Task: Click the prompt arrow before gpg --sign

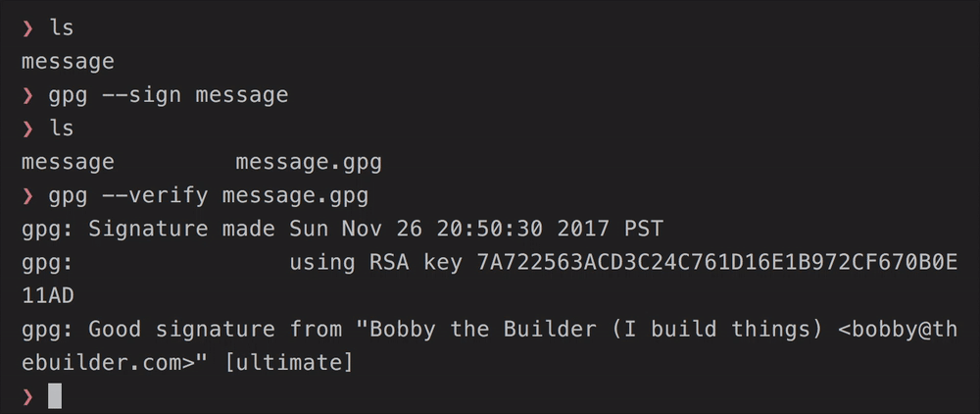Action: click(x=27, y=96)
